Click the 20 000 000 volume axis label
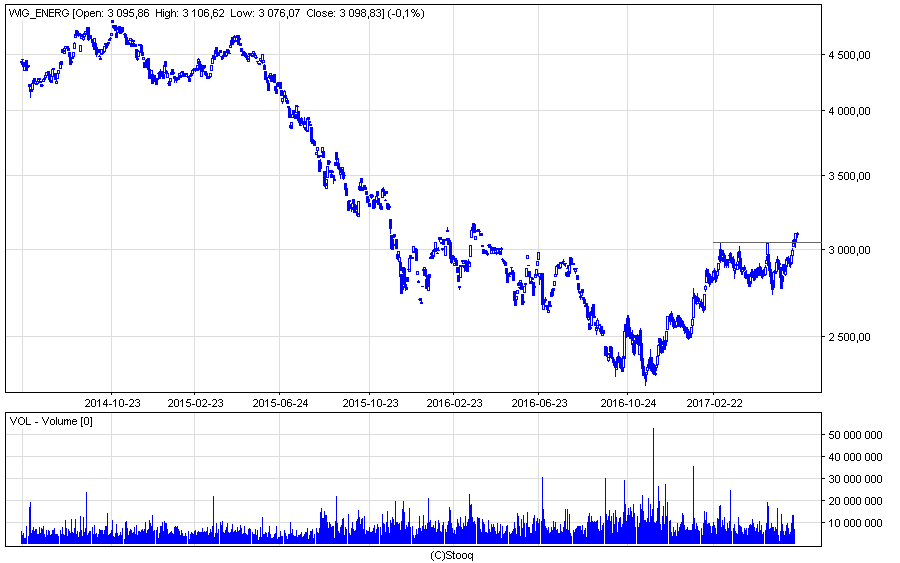The width and height of the screenshot is (900, 563). [x=855, y=501]
